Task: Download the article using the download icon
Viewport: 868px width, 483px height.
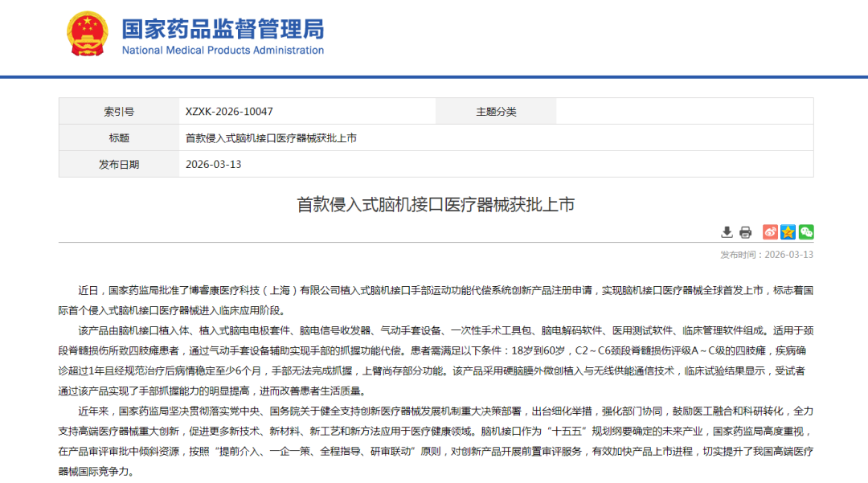Action: pyautogui.click(x=727, y=232)
